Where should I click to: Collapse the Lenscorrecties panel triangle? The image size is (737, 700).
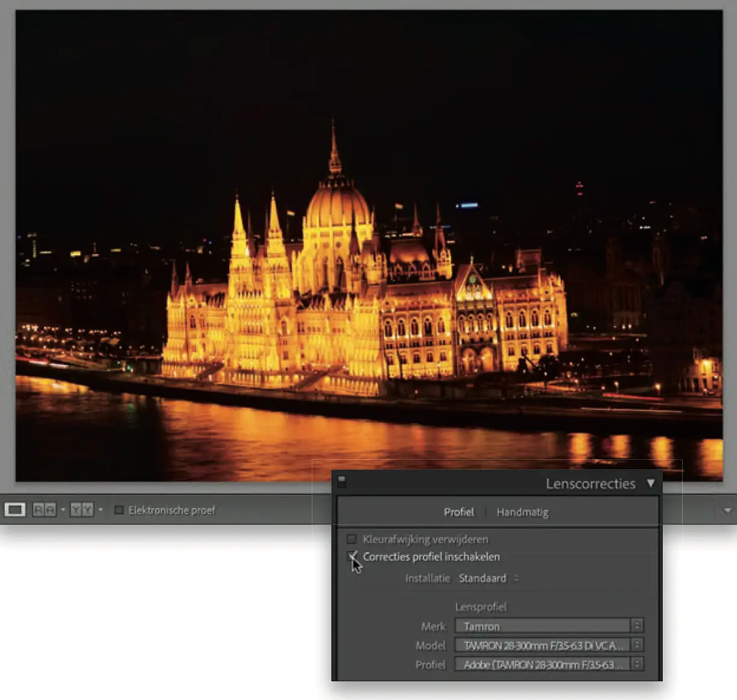coord(650,483)
